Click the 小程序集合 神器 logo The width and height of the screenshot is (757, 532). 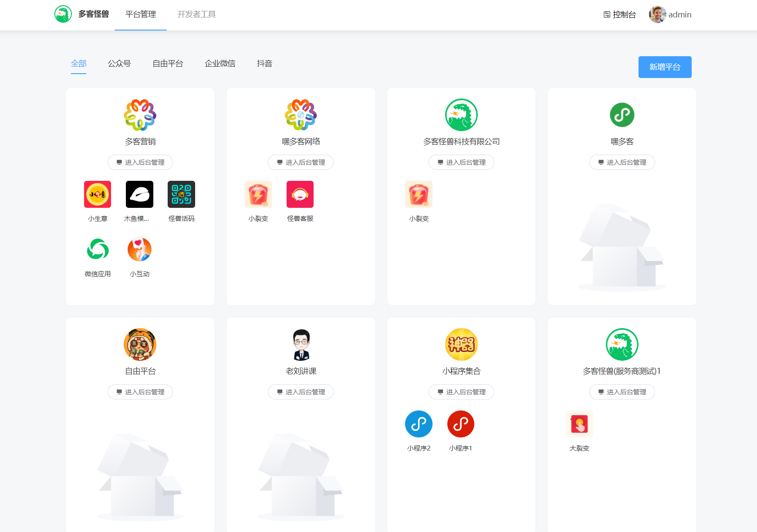(x=461, y=345)
